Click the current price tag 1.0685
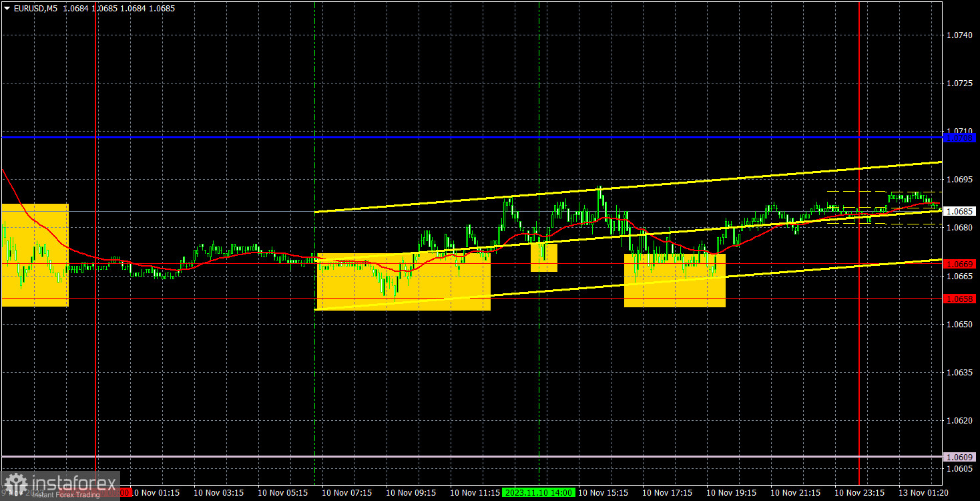This screenshot has height=501, width=980. (960, 211)
